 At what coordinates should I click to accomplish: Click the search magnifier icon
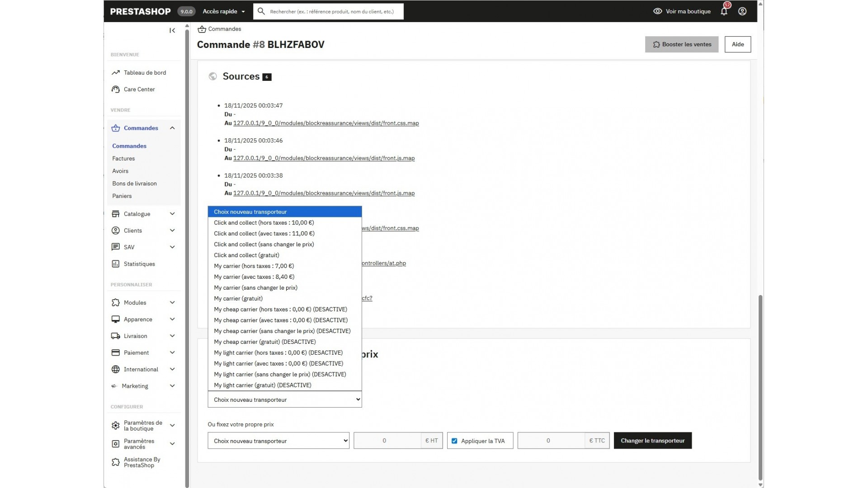pyautogui.click(x=261, y=11)
